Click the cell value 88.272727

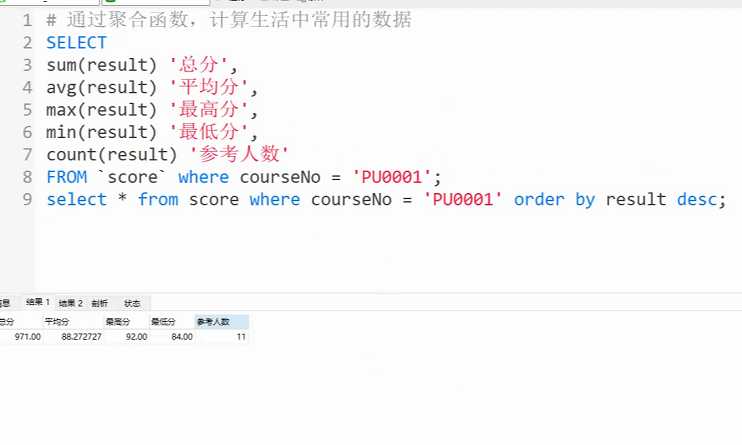(81, 337)
